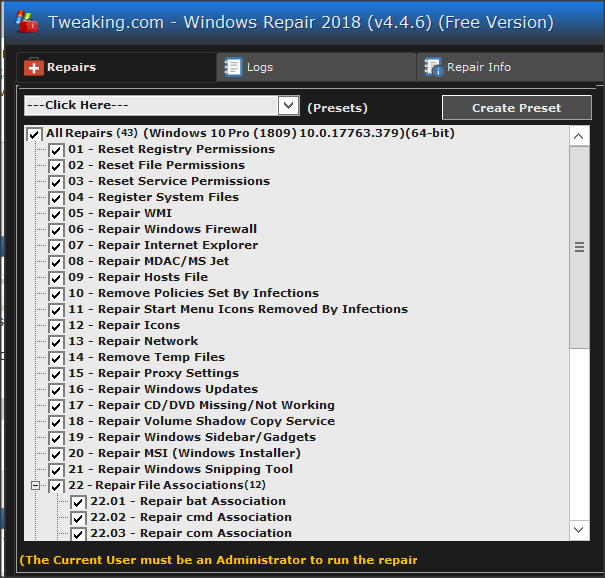This screenshot has height=578, width=605.
Task: Toggle 03 Reset Service Permissions checkbox
Action: click(56, 183)
